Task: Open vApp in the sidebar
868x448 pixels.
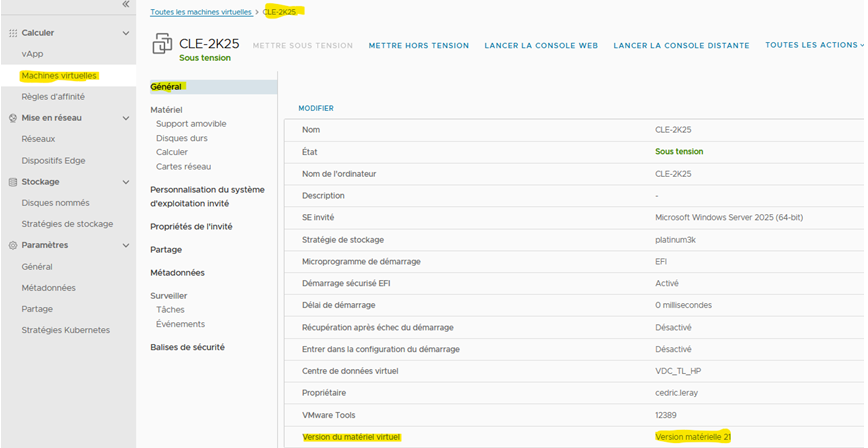Action: [x=32, y=54]
